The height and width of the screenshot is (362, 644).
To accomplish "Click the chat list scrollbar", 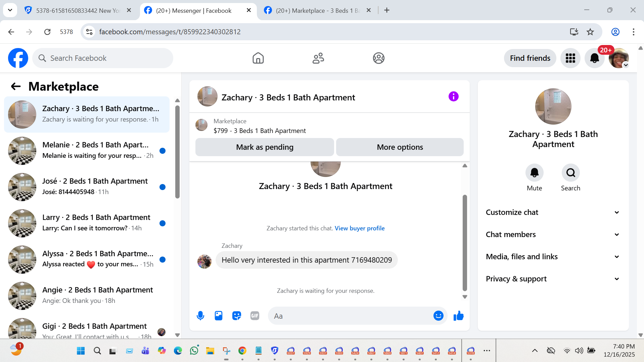I will [x=177, y=152].
